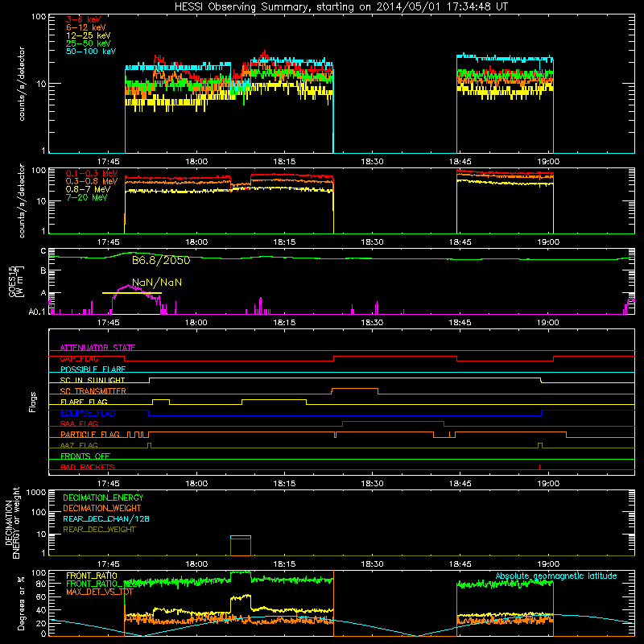This screenshot has width=644, height=644.
Task: Click the BAD_PACKETS label
Action: [88, 467]
